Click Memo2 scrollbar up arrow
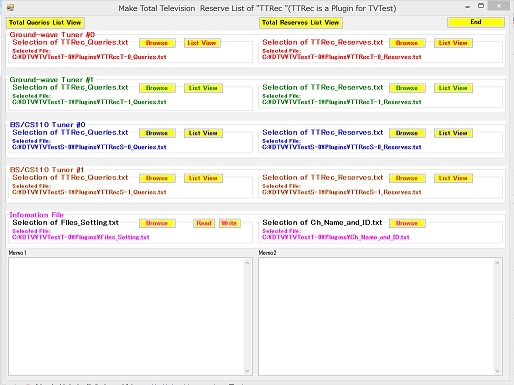The image size is (514, 385). (x=497, y=263)
